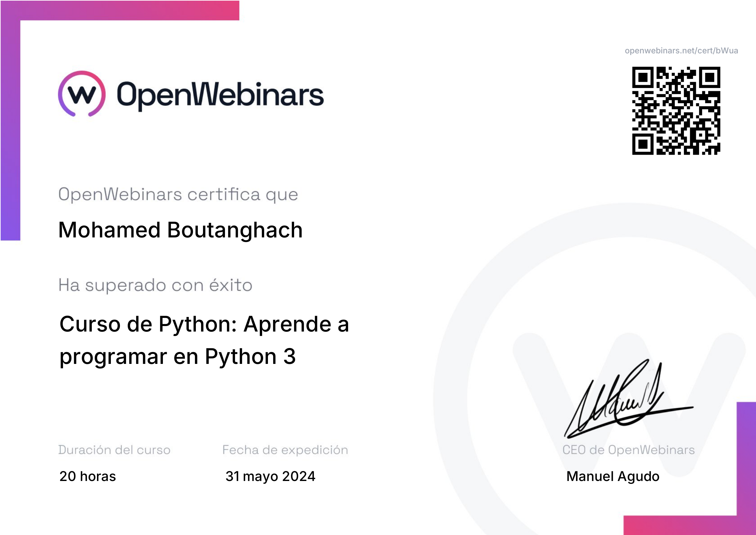
Task: Click the OpenWebinars circular W logo icon
Action: tap(82, 94)
